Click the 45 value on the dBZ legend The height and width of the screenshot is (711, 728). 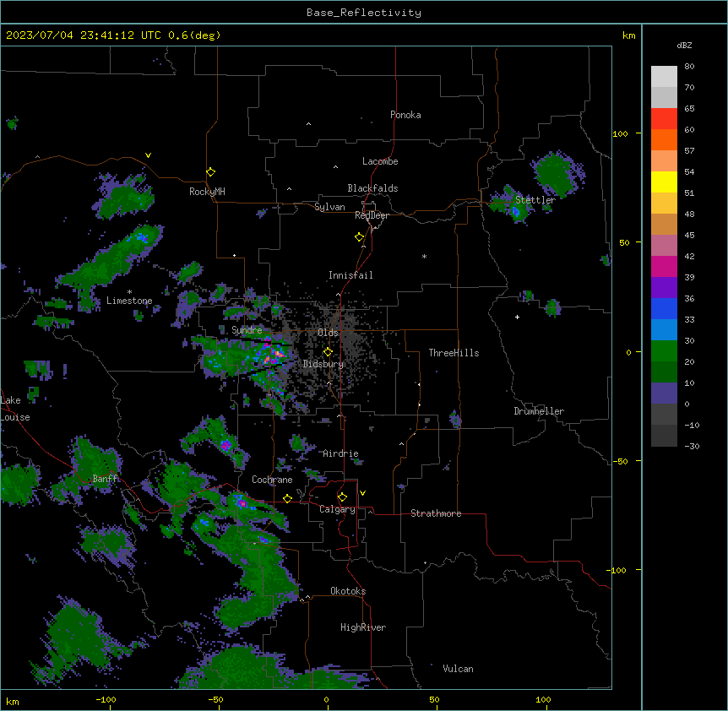coord(689,236)
